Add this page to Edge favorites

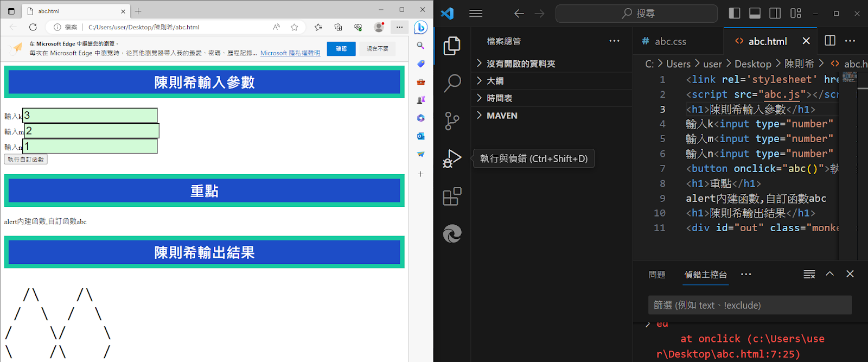pyautogui.click(x=295, y=27)
